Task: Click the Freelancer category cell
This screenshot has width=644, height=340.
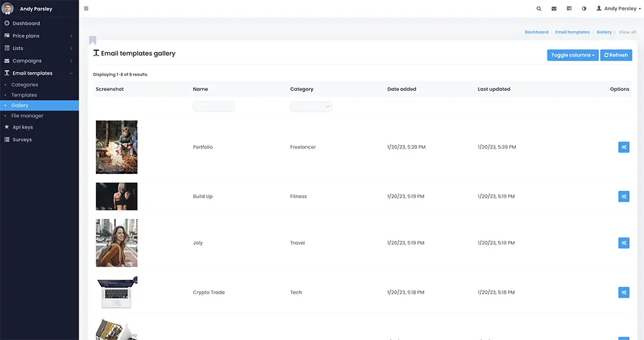Action: (x=303, y=147)
